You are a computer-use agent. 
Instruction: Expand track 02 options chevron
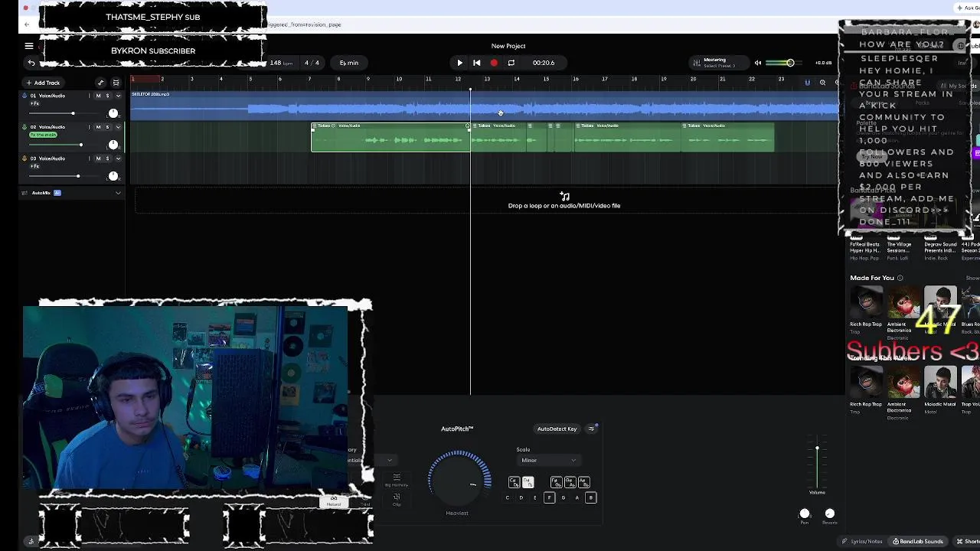point(118,127)
